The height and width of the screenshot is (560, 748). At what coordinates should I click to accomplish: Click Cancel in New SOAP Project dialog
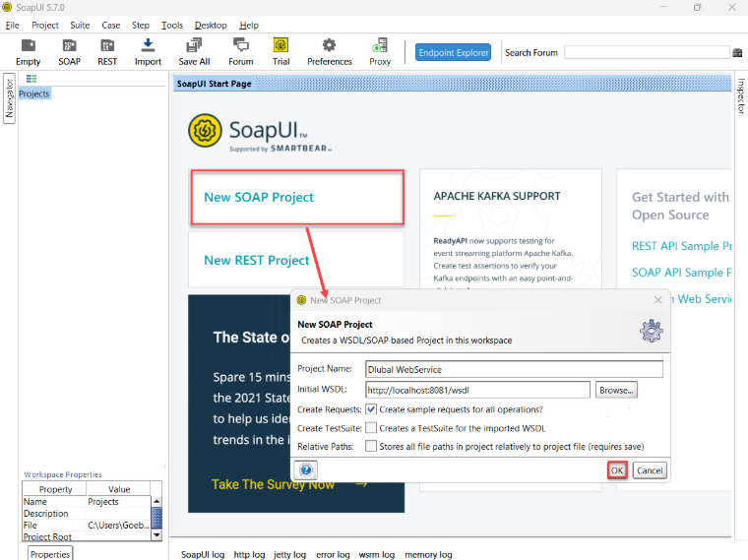(650, 470)
